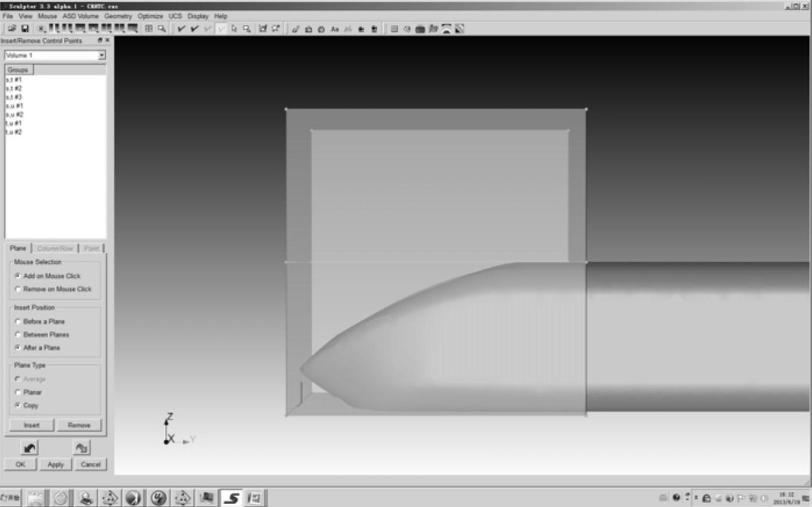
Task: Select group 's,t #3' in list
Action: point(14,97)
